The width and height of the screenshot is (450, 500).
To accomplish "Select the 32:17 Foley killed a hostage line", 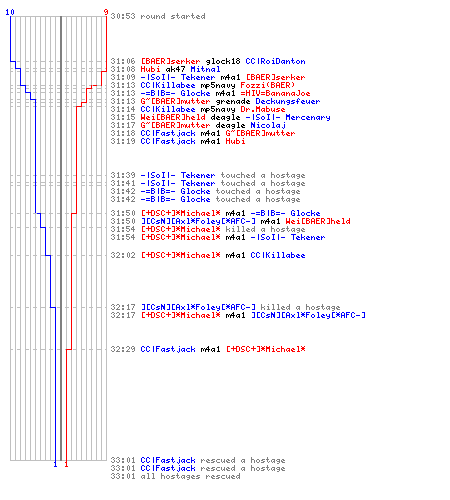I will (225, 307).
